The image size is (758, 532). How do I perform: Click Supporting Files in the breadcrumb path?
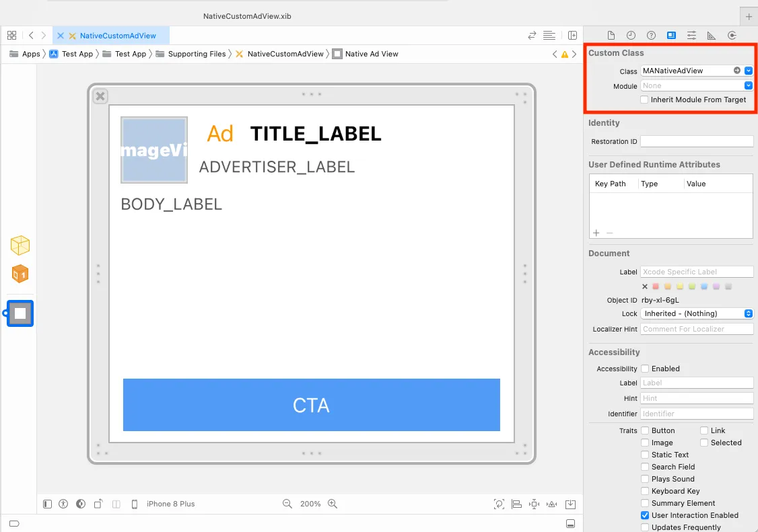pyautogui.click(x=197, y=54)
